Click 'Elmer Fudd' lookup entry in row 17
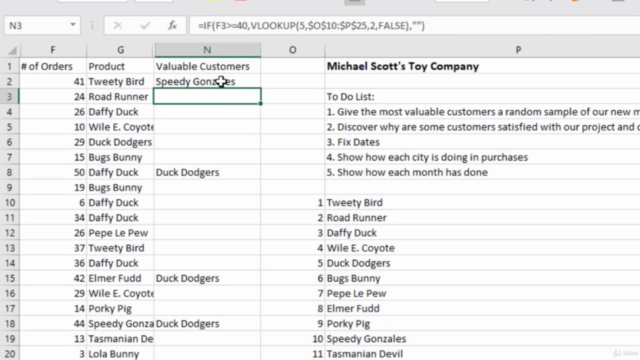The image size is (640, 360). coord(353,309)
